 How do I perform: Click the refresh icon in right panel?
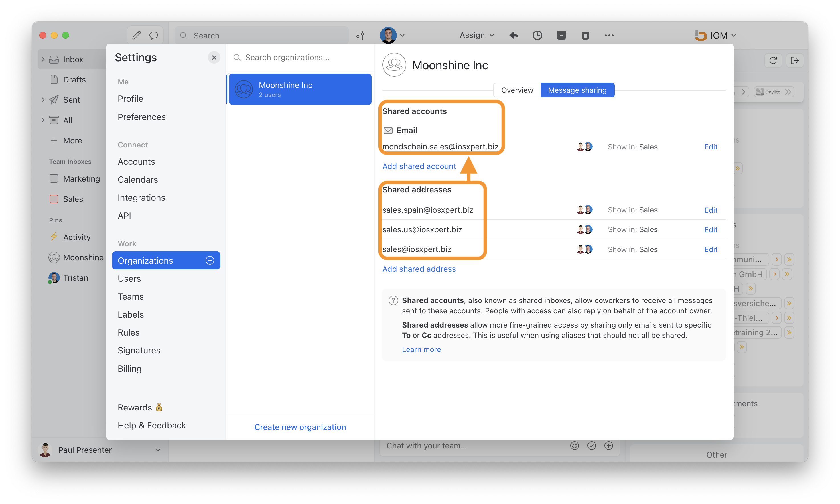(x=773, y=60)
